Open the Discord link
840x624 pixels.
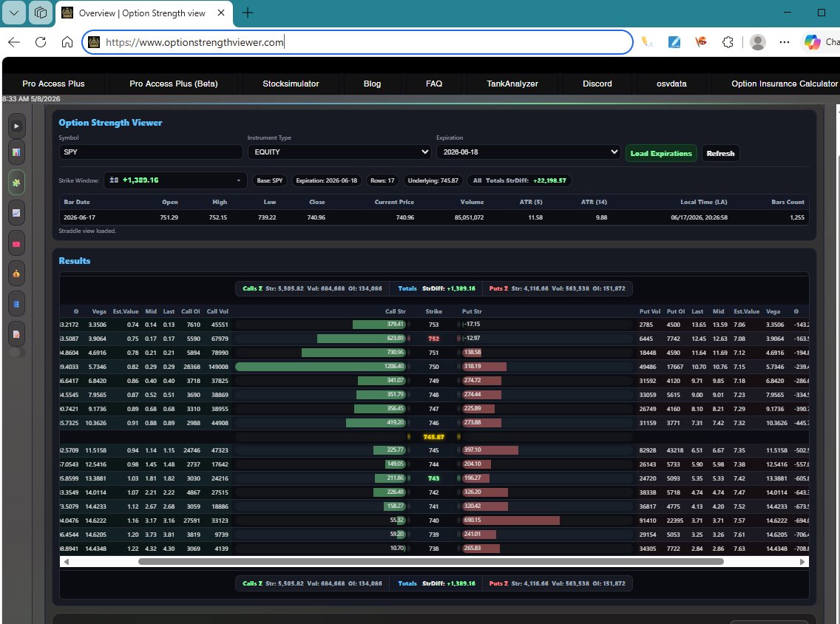597,84
